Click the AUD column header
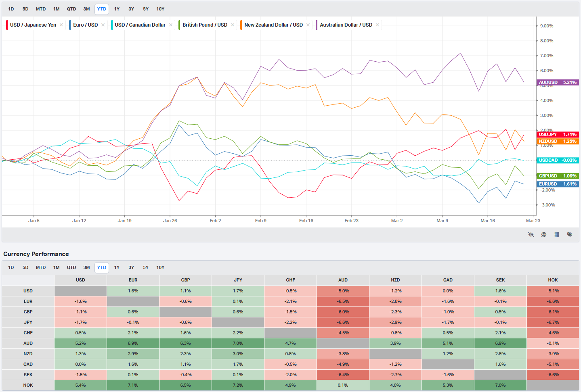The width and height of the screenshot is (581, 392). (x=343, y=280)
